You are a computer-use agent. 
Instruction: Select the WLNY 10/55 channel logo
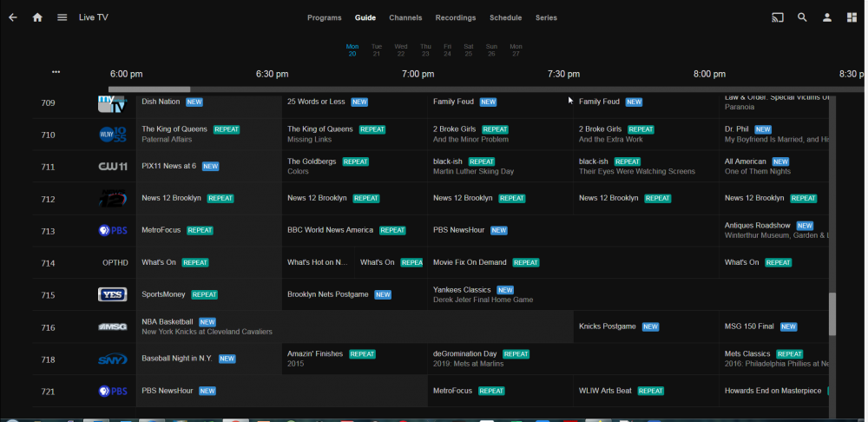click(112, 135)
